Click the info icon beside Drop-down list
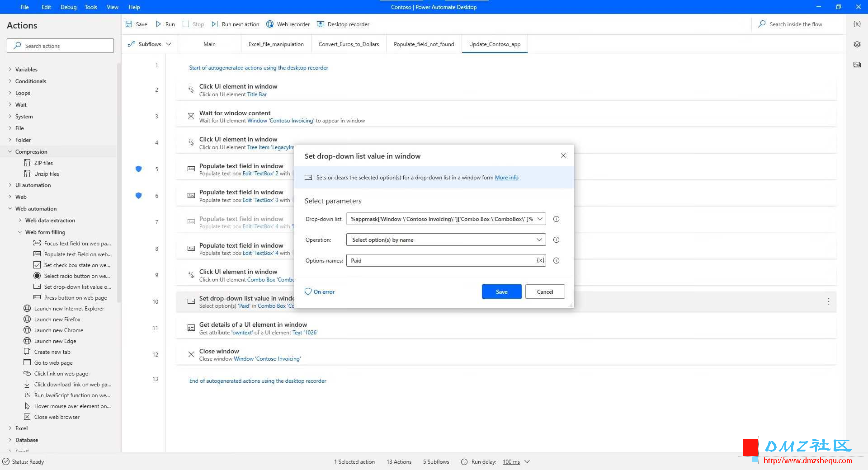 [x=556, y=219]
